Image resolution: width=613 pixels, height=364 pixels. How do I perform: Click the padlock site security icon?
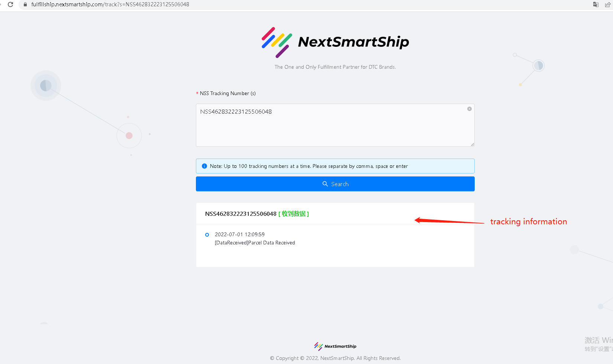(x=25, y=4)
